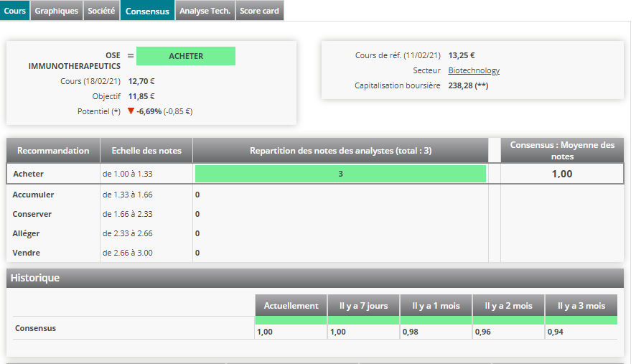
Task: Follow the Biotechnology sector link
Action: (x=474, y=70)
